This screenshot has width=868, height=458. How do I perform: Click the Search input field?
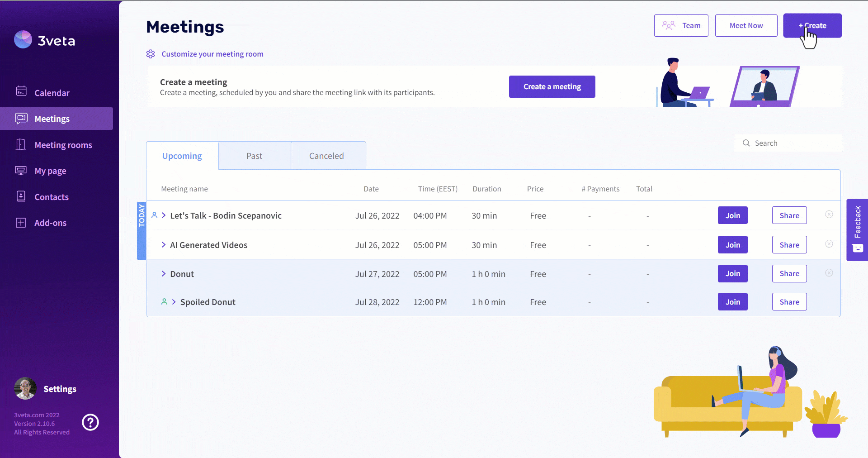point(788,143)
